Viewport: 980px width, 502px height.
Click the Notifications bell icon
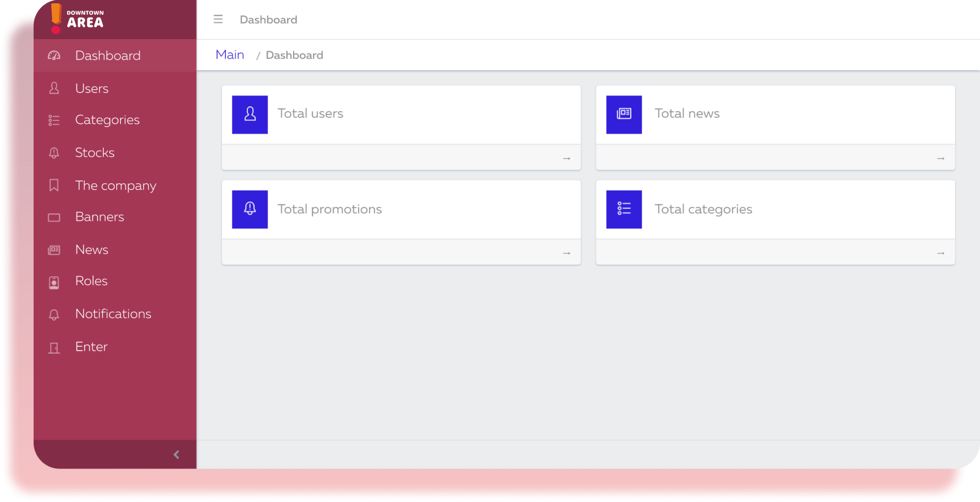point(54,314)
